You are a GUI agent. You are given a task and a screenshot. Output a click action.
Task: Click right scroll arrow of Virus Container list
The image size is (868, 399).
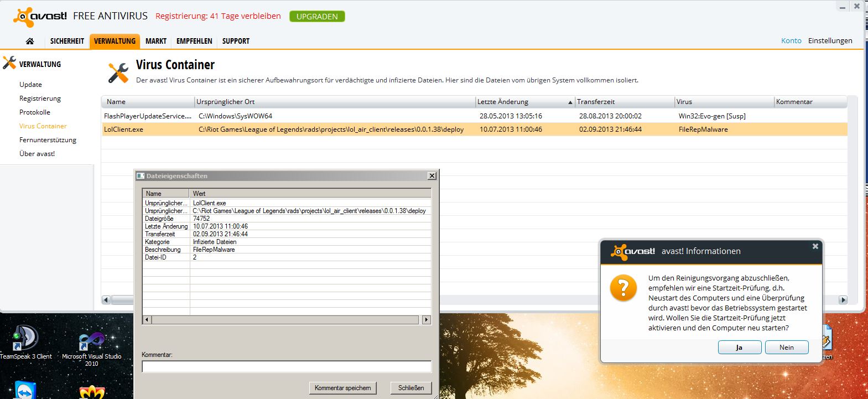843,300
